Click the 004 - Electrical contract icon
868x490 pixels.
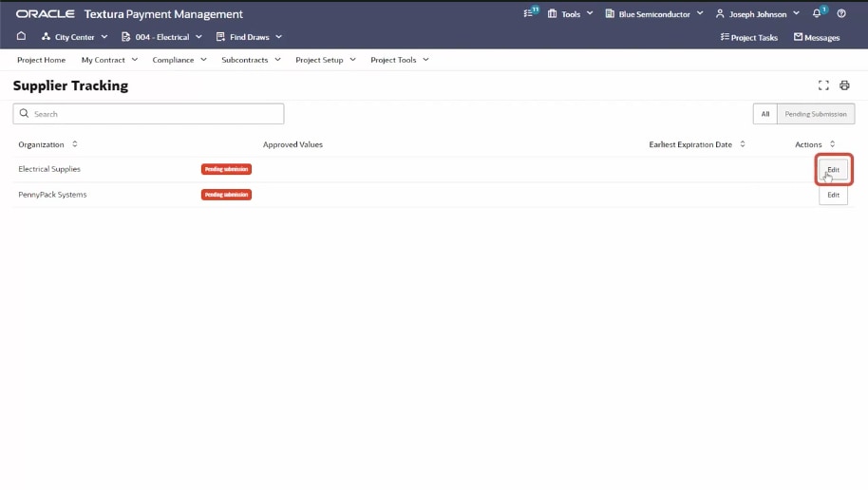pos(125,36)
